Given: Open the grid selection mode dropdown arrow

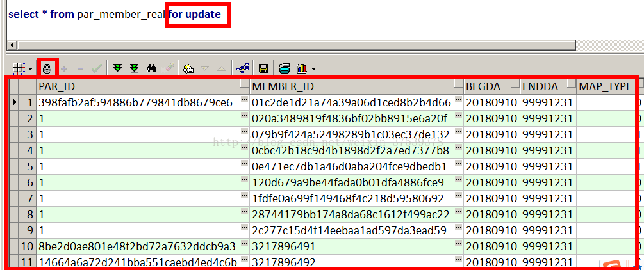Looking at the screenshot, I should (x=31, y=69).
